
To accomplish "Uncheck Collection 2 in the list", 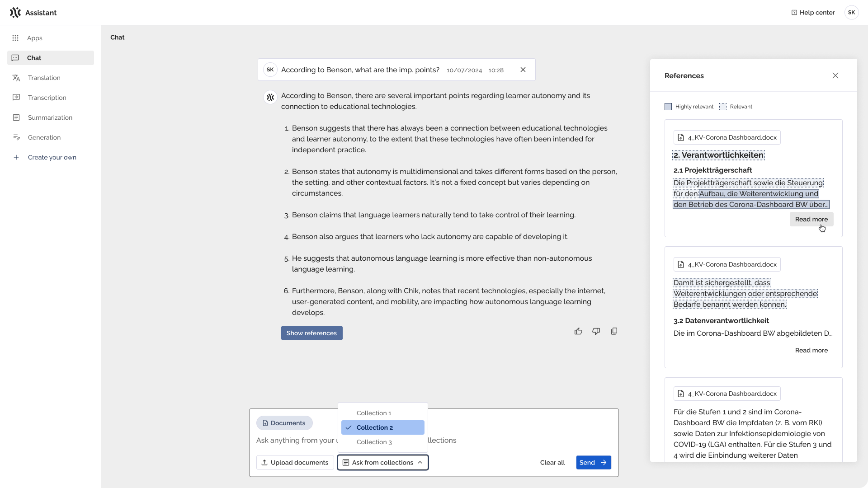I will click(382, 427).
